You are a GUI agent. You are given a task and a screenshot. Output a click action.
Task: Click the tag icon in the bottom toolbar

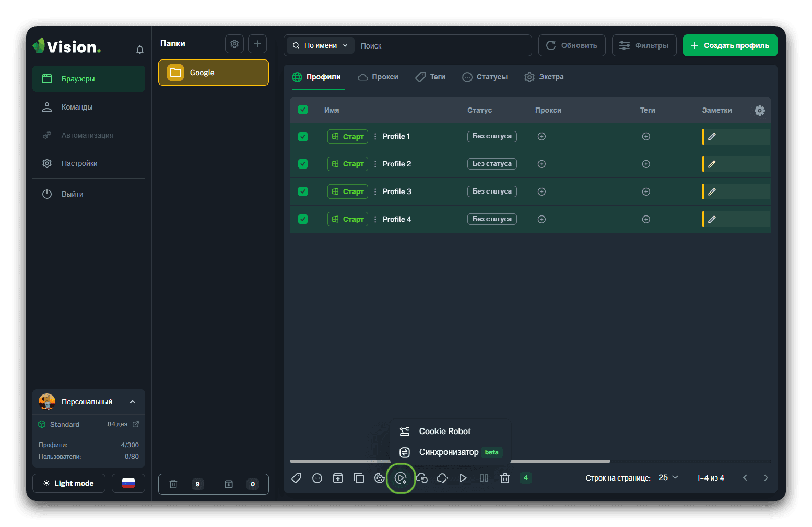click(296, 478)
